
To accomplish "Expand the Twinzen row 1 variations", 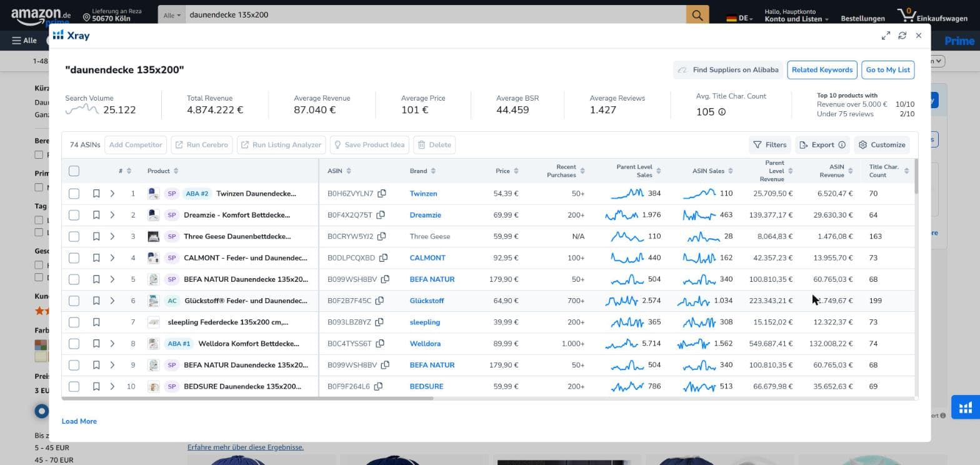I will (x=112, y=194).
